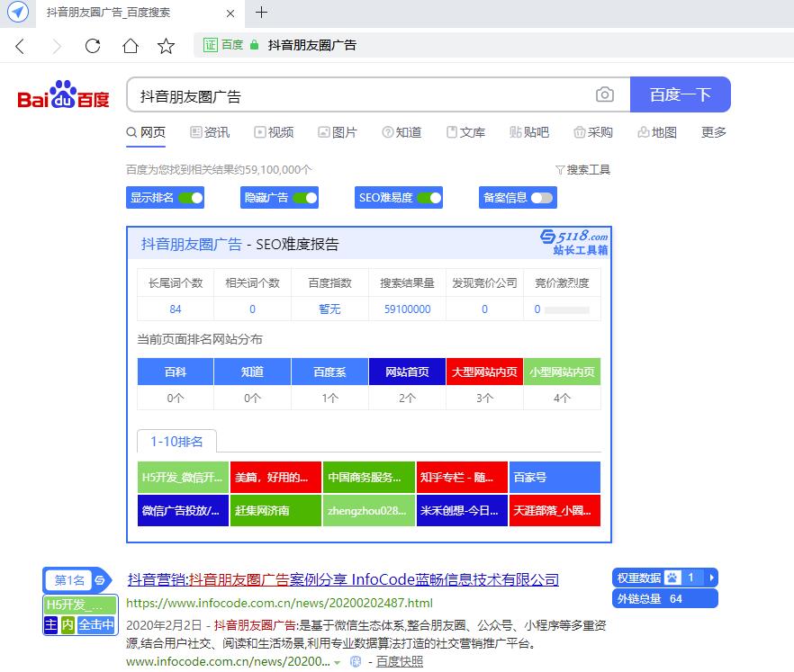Click the browser logo icon at top-left
The image size is (794, 672).
(x=18, y=12)
